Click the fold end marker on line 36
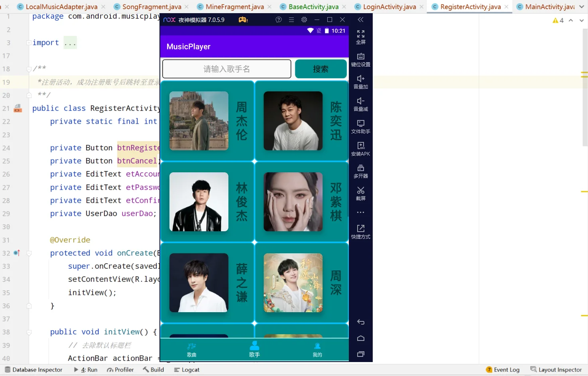The height and width of the screenshot is (376, 588). 29,306
